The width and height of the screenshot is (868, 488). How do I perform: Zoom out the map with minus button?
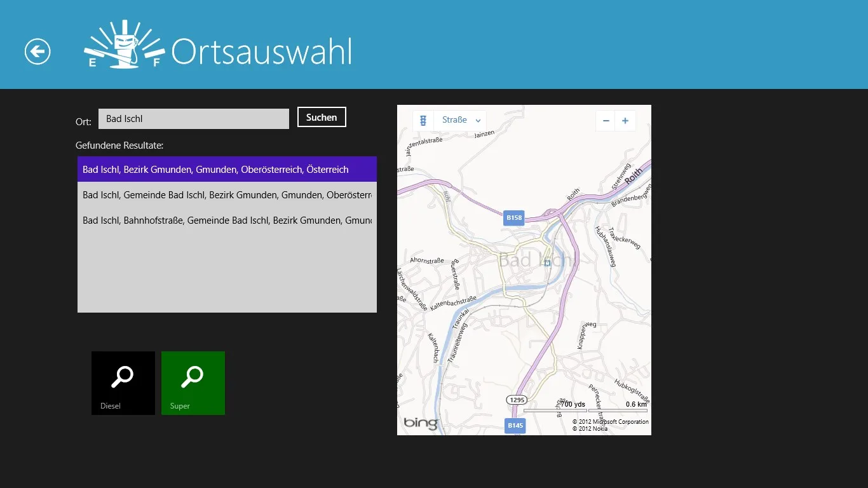coord(606,121)
